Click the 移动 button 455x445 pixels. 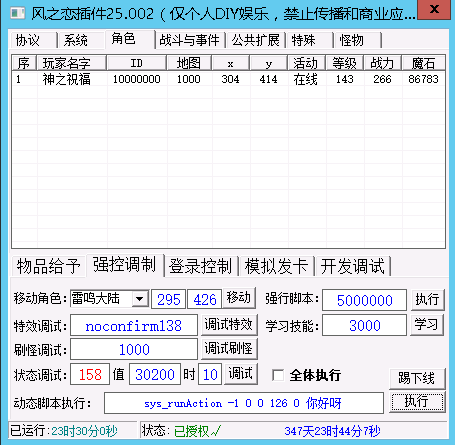[x=239, y=298]
